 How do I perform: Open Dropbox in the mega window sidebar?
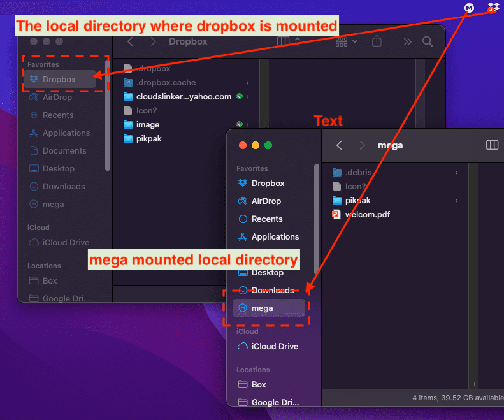[269, 183]
